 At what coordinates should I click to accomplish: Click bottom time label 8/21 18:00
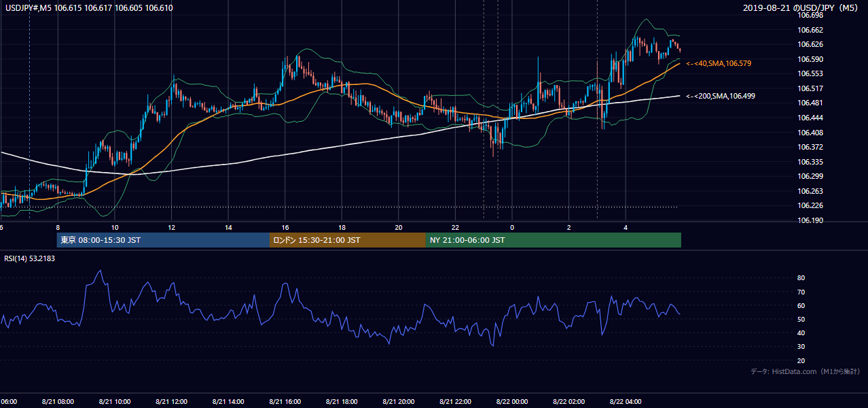(x=342, y=402)
